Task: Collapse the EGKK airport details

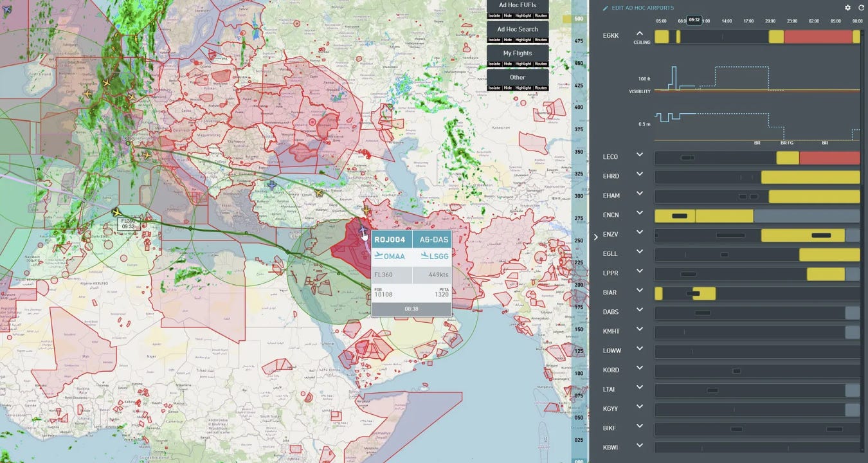Action: pyautogui.click(x=640, y=33)
